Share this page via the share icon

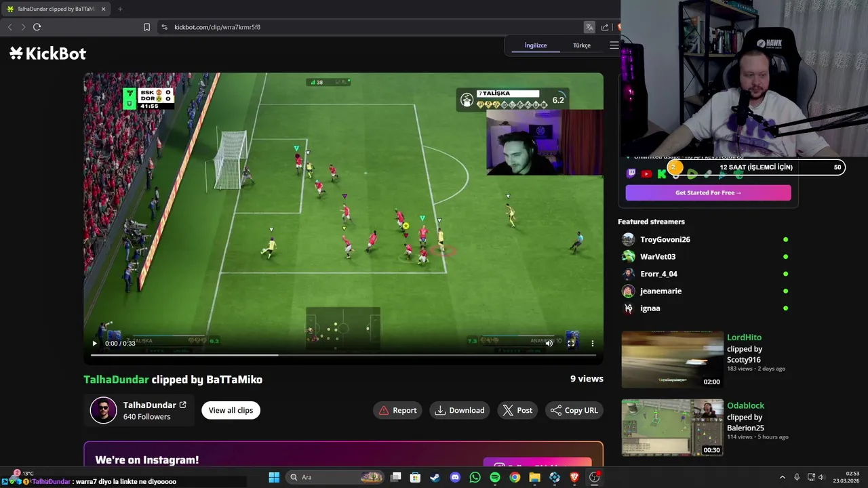coord(604,27)
